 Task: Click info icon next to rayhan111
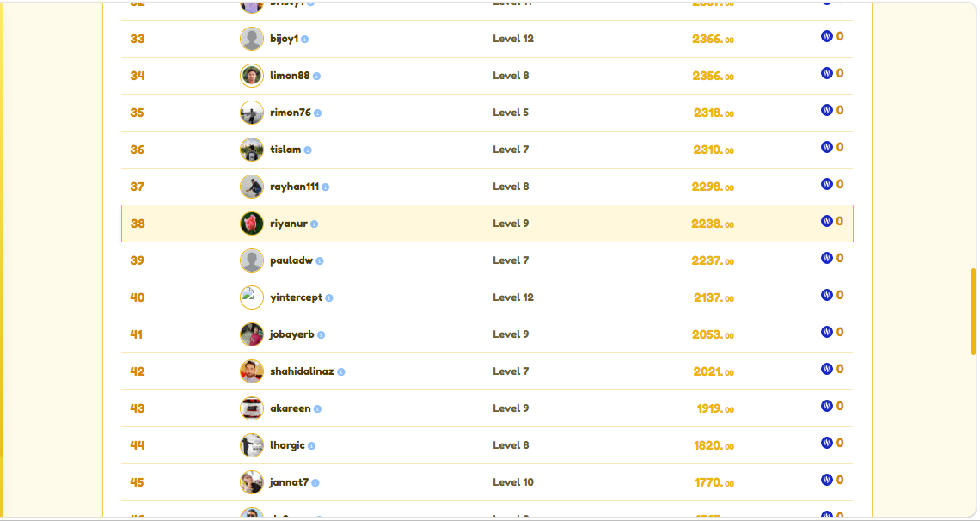coord(326,187)
